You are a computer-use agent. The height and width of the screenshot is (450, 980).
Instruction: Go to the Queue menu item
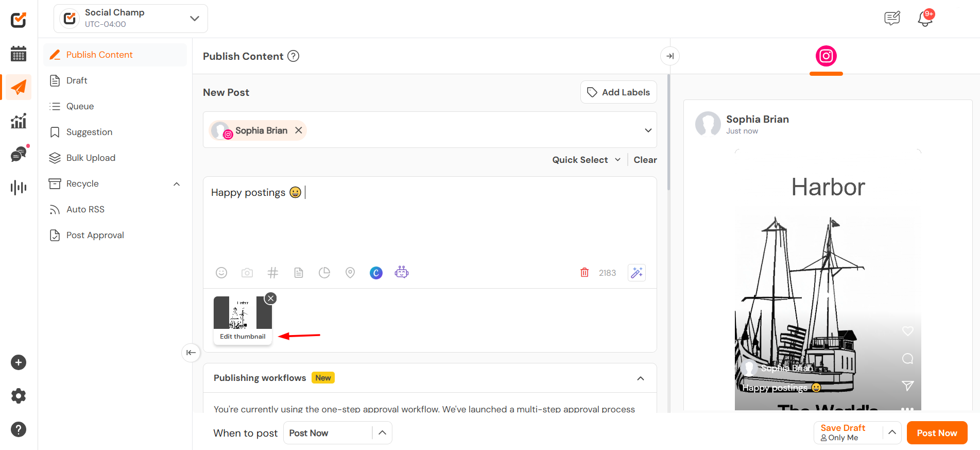coord(80,106)
